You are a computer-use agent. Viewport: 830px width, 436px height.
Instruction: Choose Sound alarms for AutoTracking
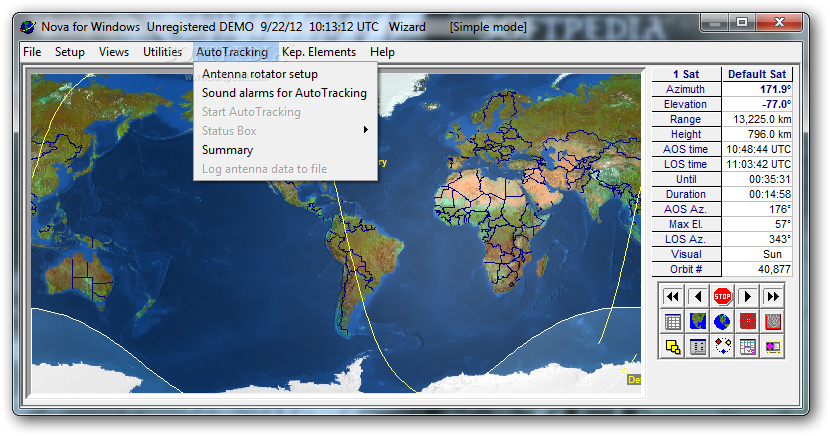tap(285, 93)
